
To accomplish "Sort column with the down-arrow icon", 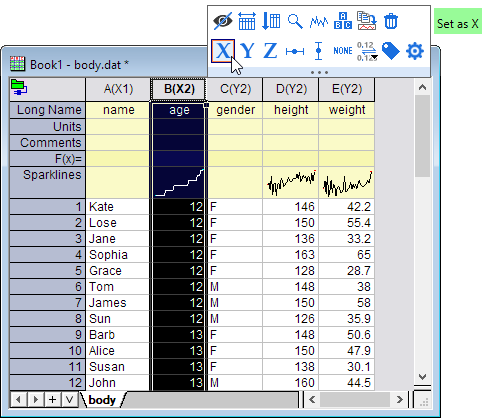I will 271,21.
